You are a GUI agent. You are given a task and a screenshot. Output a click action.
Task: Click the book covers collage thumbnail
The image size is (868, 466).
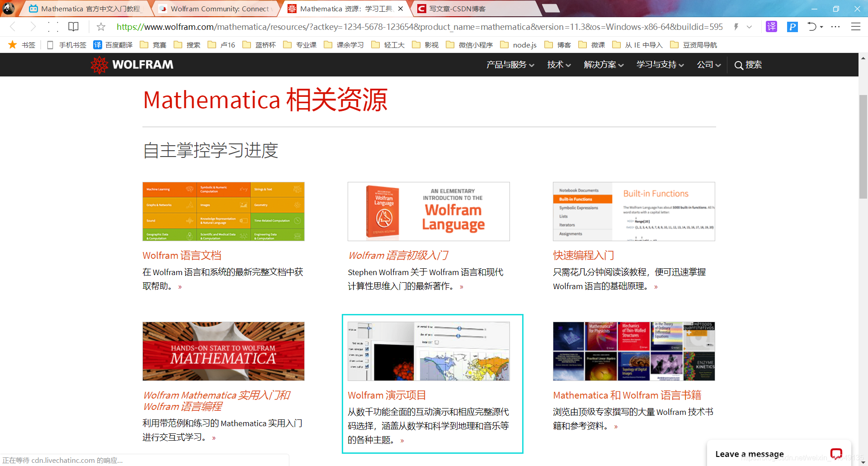pos(634,351)
